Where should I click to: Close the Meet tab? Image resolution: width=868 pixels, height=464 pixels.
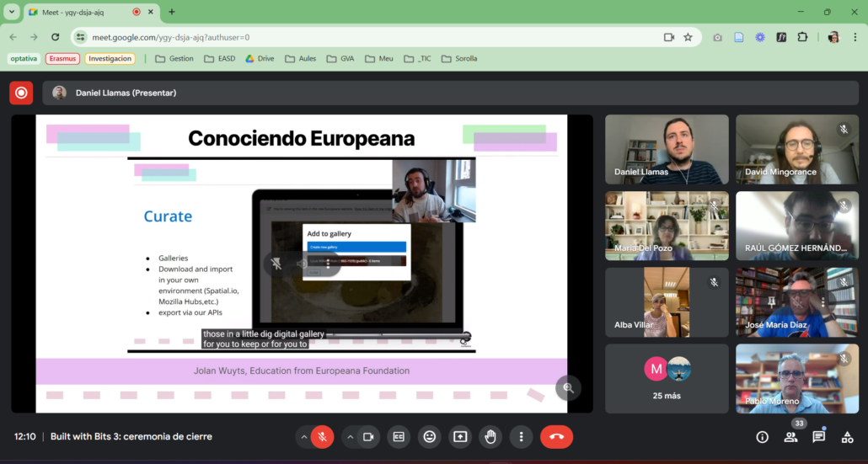(x=151, y=12)
